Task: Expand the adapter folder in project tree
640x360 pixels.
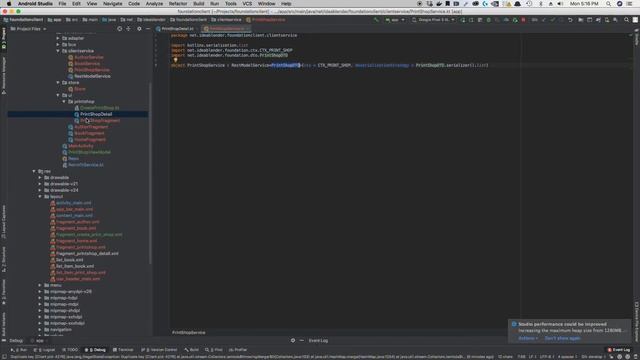Action: click(58, 38)
